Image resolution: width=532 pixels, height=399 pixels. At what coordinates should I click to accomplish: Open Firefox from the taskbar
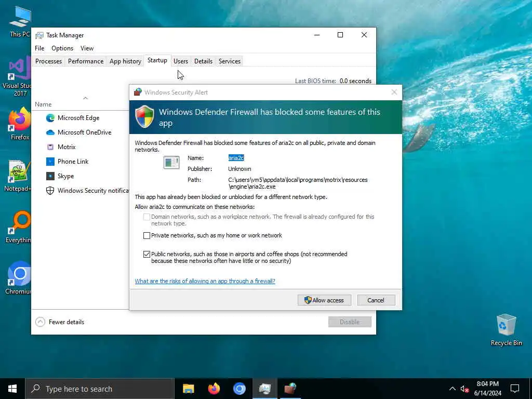[x=214, y=389]
